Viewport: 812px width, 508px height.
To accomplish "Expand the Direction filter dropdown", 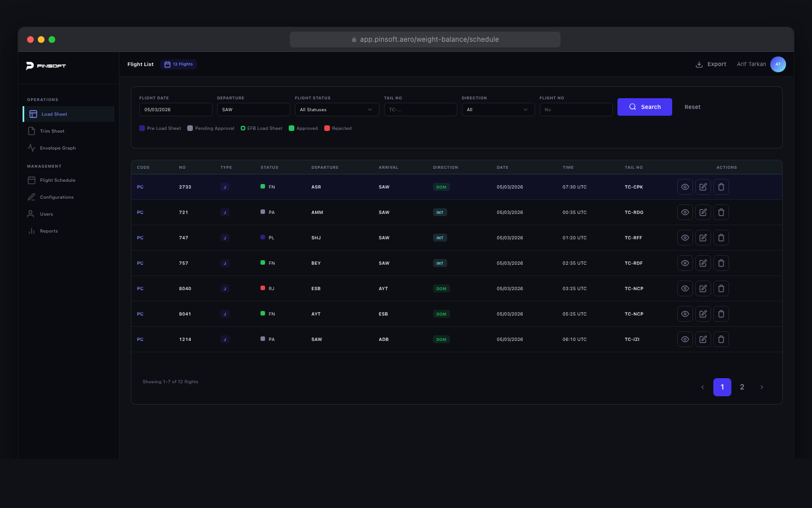I will pyautogui.click(x=498, y=109).
